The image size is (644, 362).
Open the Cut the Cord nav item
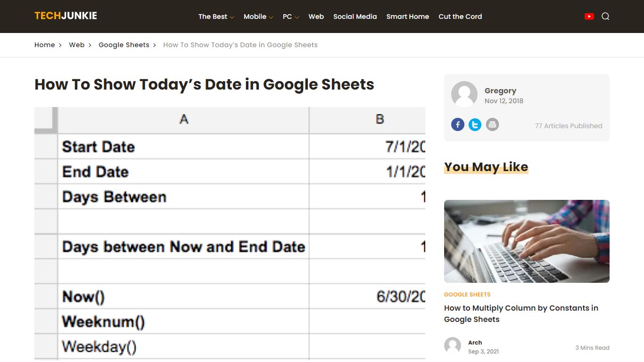[x=460, y=16]
